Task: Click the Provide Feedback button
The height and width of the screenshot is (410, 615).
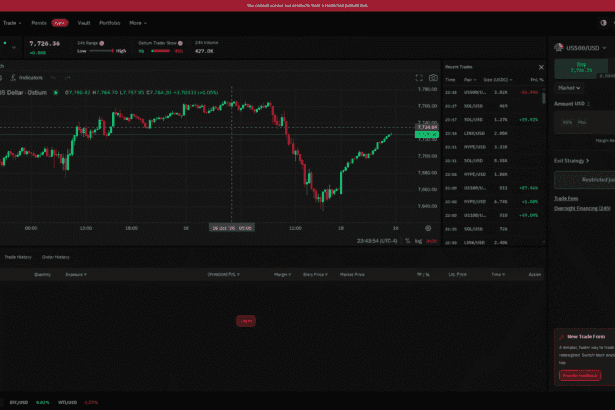Action: point(580,375)
